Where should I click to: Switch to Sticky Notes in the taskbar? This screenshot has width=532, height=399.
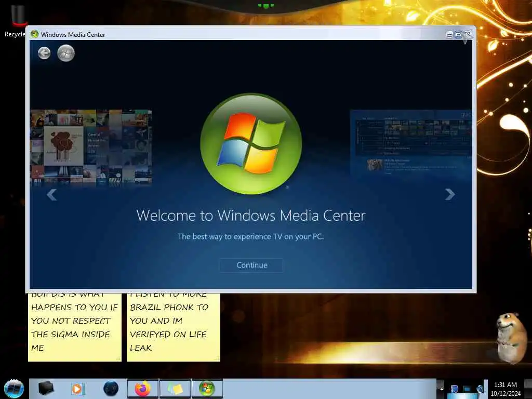point(175,389)
